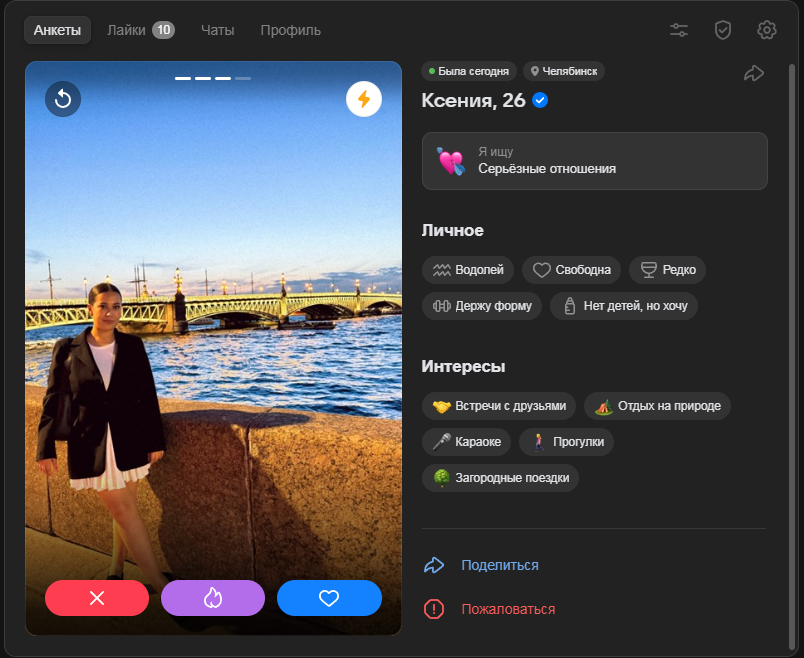Send a superlike with the purple flame button
The width and height of the screenshot is (804, 658).
pos(213,598)
